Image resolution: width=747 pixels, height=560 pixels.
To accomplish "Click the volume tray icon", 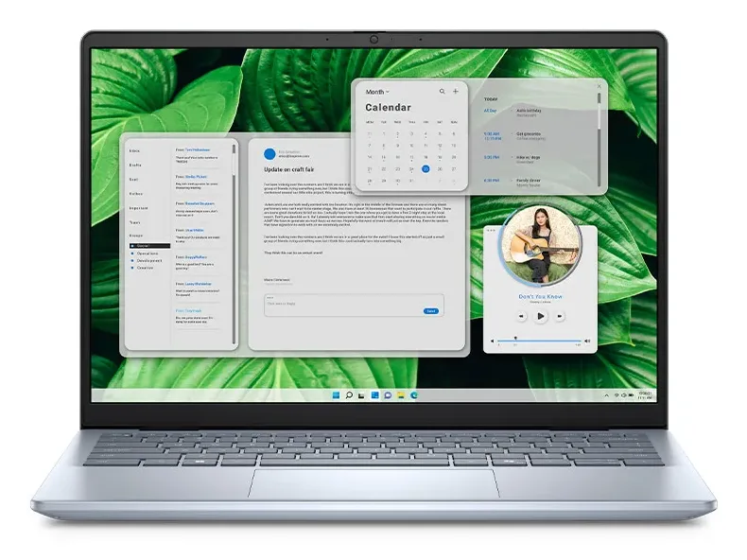I will [x=624, y=395].
